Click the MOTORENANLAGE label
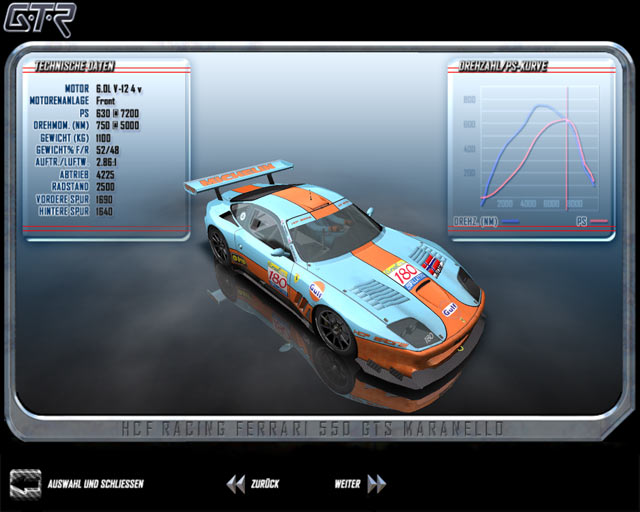640x512 pixels. tap(59, 100)
